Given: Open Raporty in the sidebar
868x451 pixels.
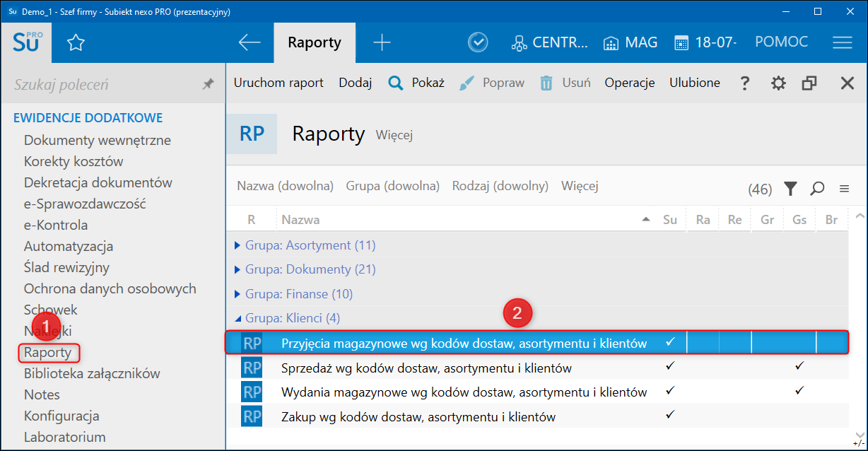Looking at the screenshot, I should (x=47, y=352).
